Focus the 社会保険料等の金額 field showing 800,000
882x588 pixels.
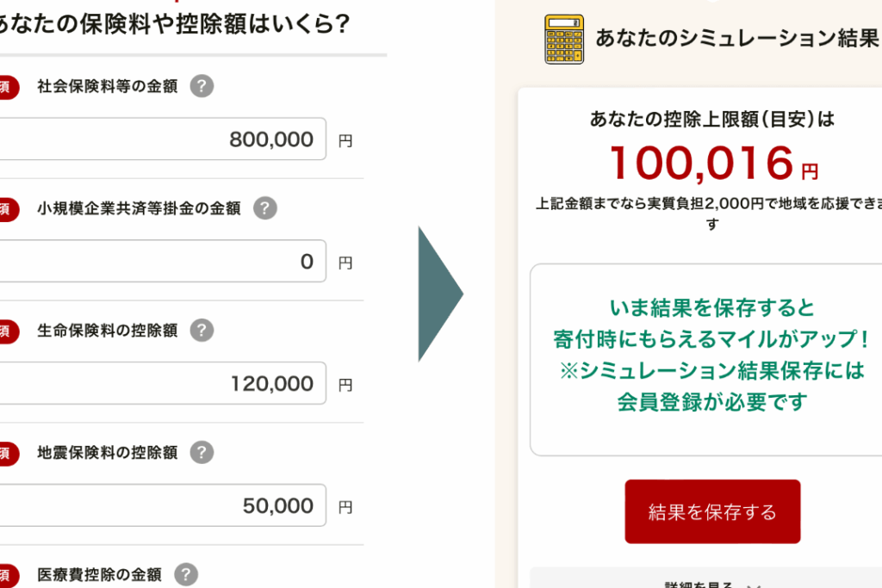point(162,139)
